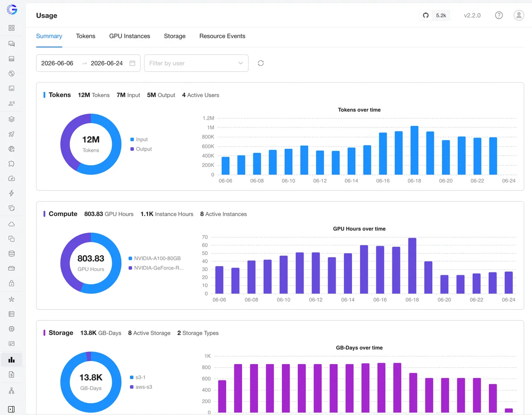Click the refresh icon beside the user filter
532x415 pixels.
pos(261,63)
